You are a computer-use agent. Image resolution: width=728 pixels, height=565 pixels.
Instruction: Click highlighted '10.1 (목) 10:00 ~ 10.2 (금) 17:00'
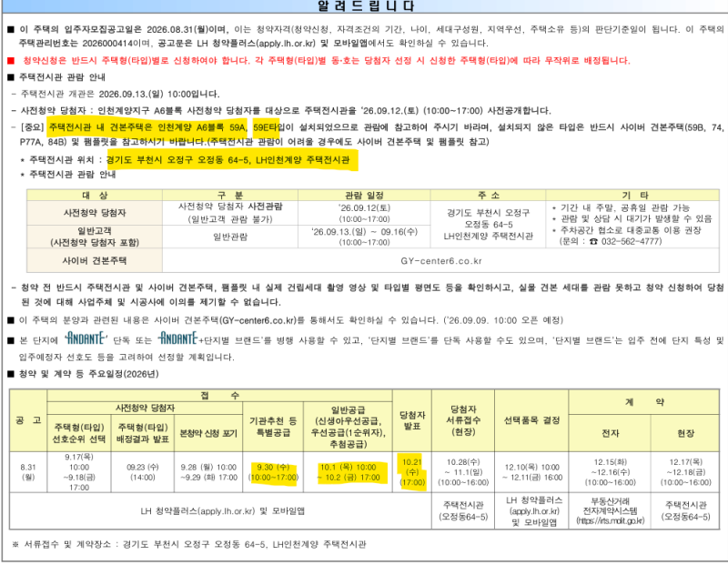[x=348, y=472]
